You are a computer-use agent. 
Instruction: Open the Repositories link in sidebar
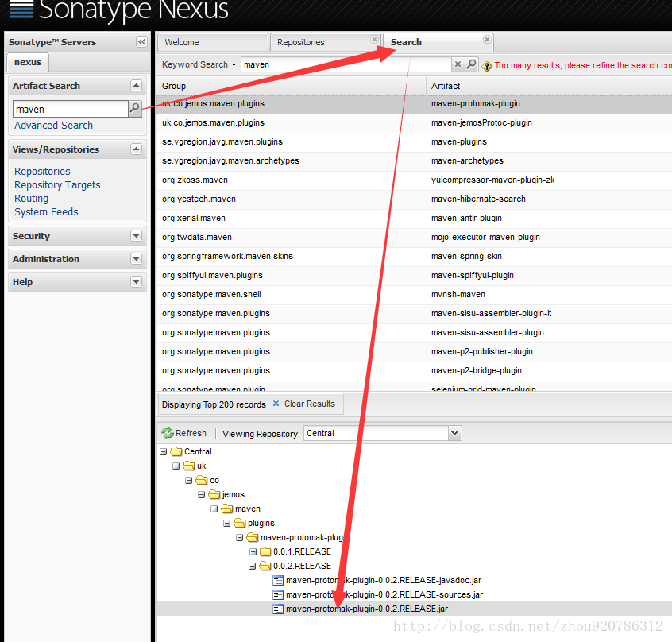[42, 172]
